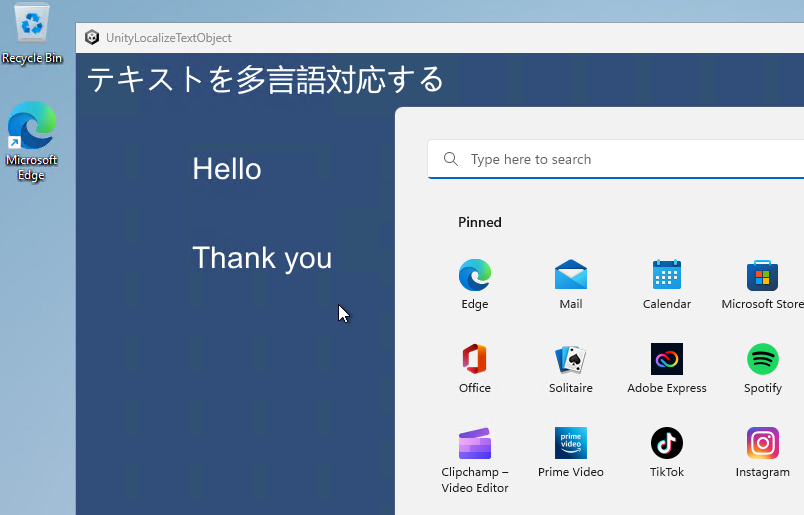Image resolution: width=804 pixels, height=515 pixels.
Task: Launch Mail from pinned apps
Action: pos(571,285)
